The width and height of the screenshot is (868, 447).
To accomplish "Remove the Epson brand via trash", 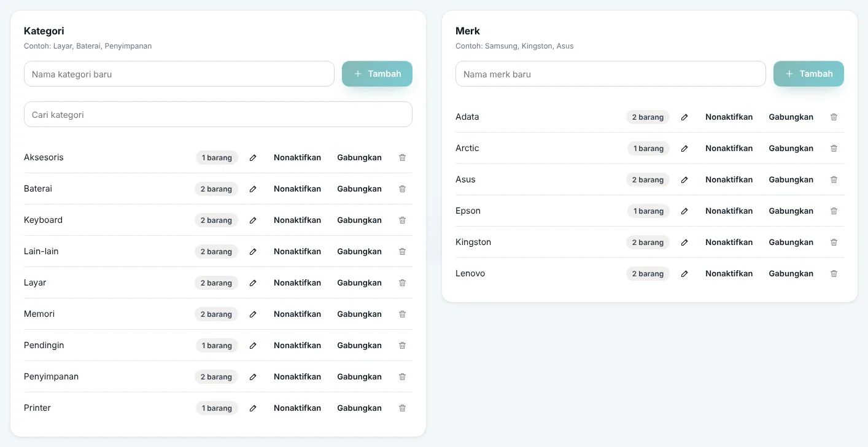I will click(834, 211).
